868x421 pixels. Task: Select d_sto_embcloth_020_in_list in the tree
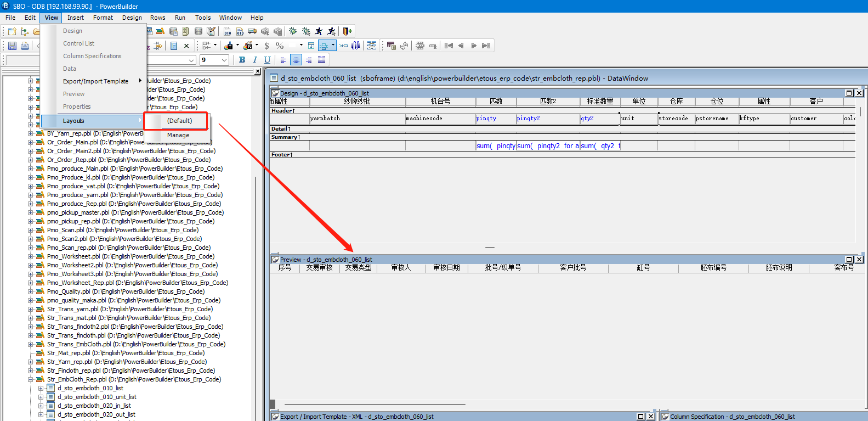pyautogui.click(x=94, y=406)
